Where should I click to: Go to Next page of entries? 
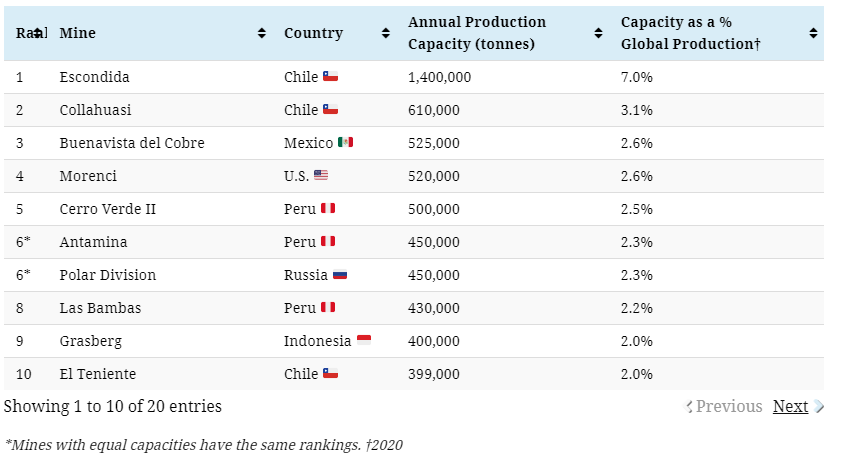point(790,406)
